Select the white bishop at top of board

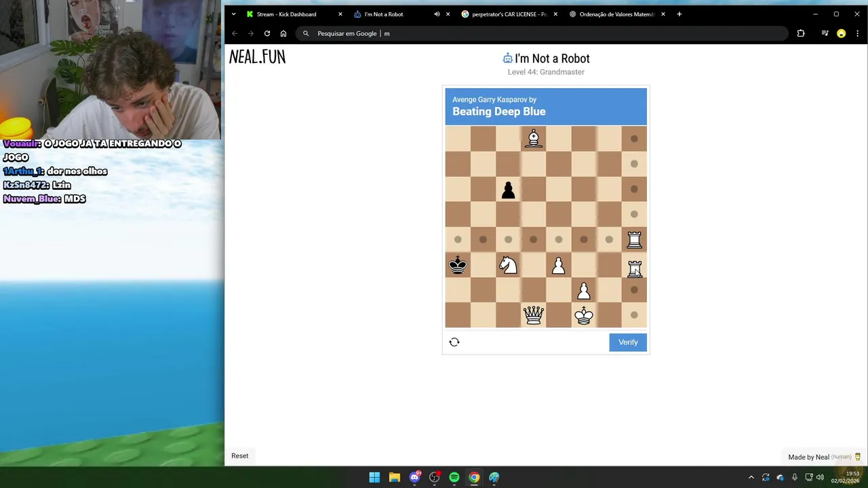pyautogui.click(x=534, y=138)
